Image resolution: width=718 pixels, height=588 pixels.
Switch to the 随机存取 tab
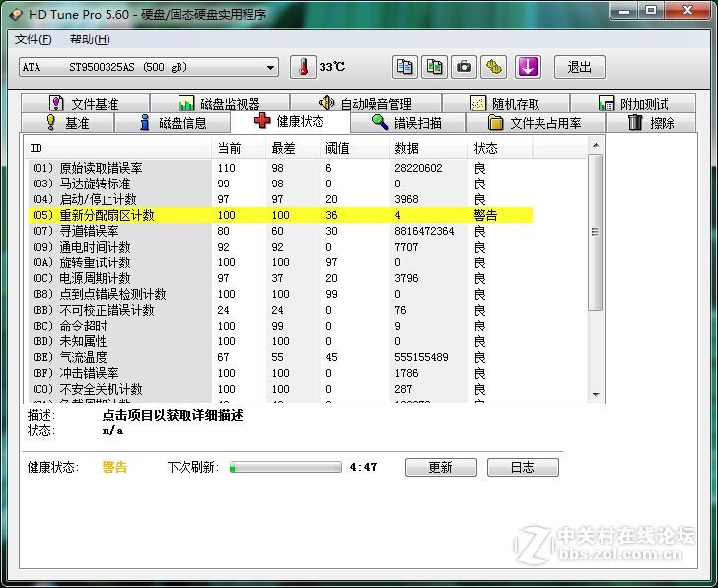(506, 103)
